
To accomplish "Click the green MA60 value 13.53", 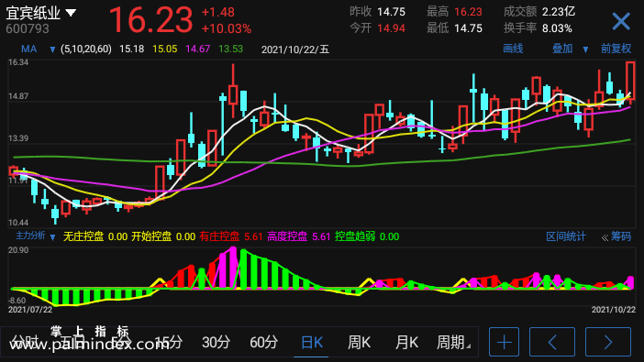I will coord(230,49).
